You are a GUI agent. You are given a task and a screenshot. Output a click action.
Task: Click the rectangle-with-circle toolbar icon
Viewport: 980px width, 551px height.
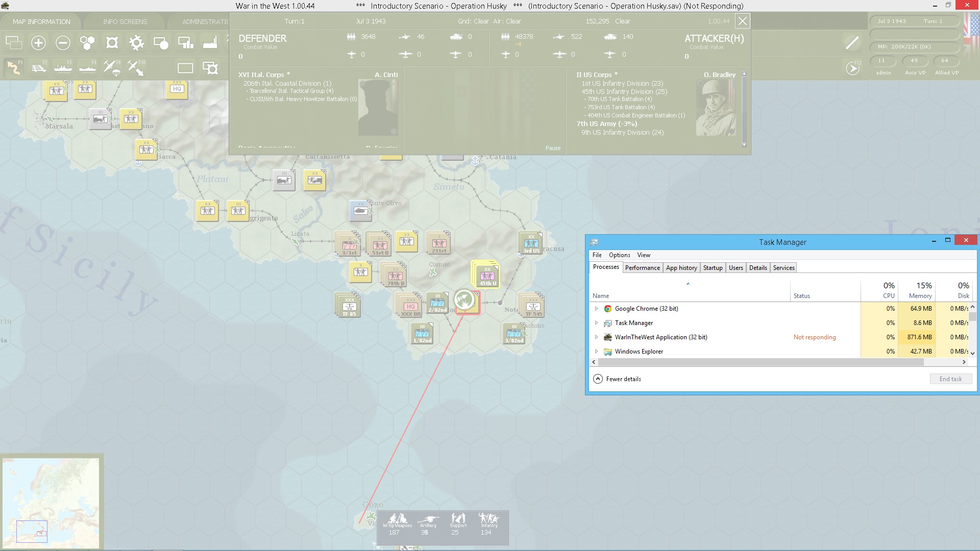pos(161,43)
